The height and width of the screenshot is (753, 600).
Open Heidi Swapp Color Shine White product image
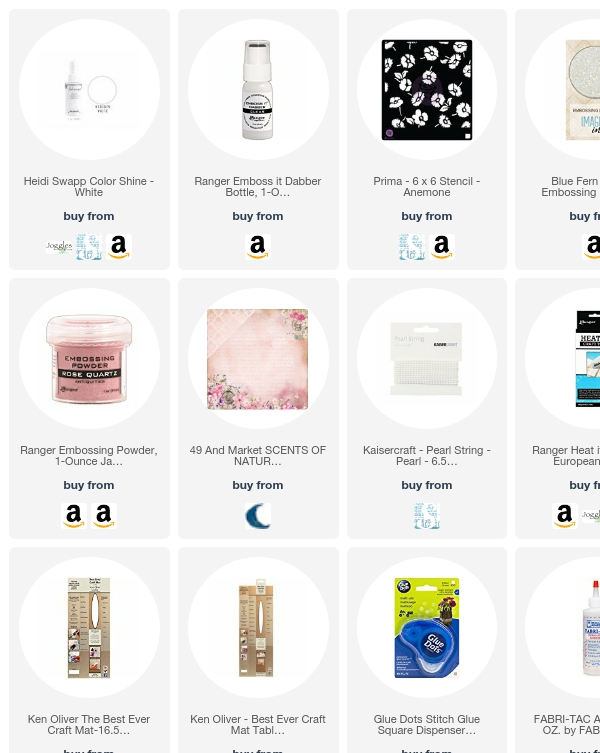89,89
